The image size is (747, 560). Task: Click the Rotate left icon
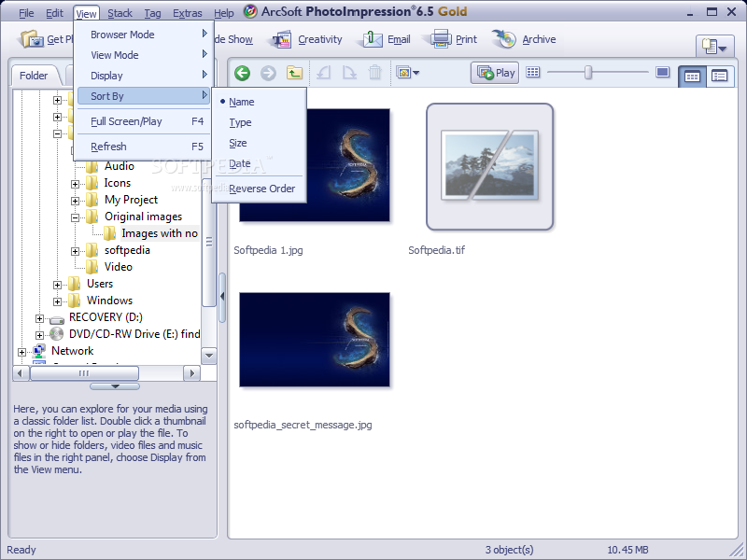click(323, 73)
